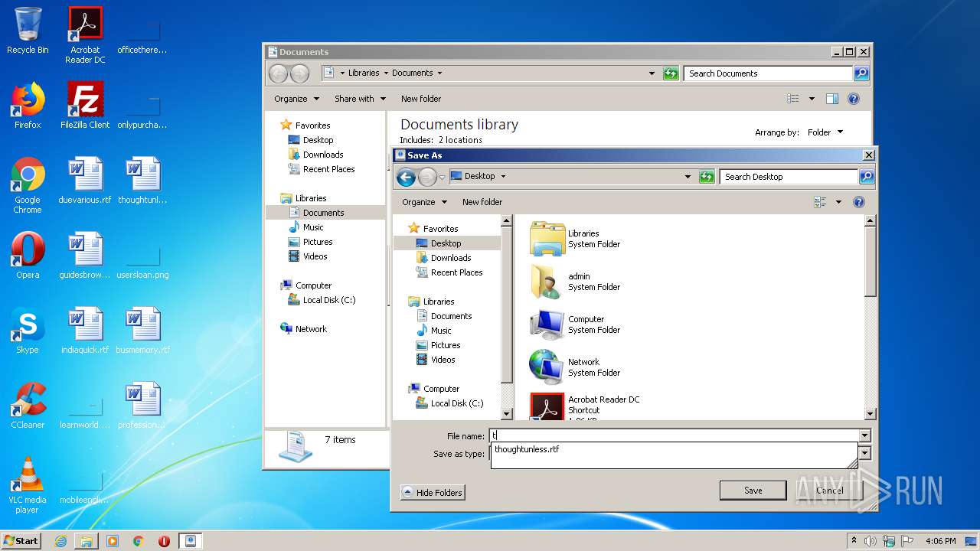This screenshot has height=551, width=980.
Task: Open Organize menu in Save As dialog
Action: [x=424, y=202]
